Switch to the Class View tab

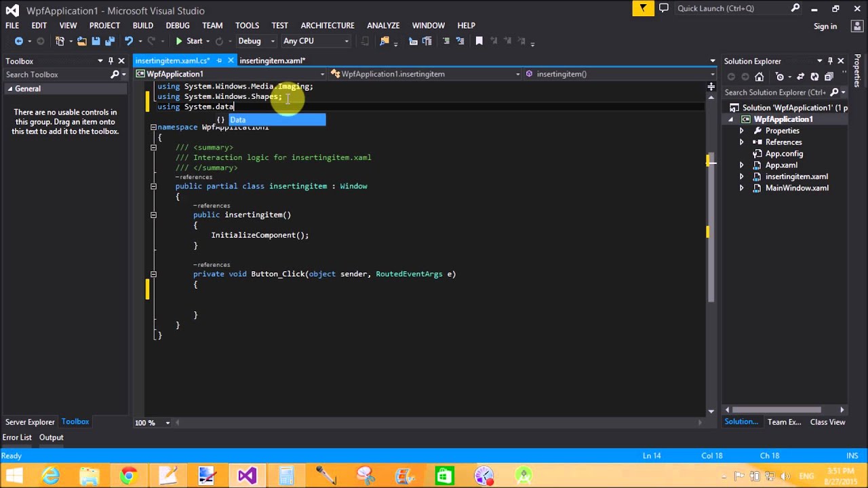pyautogui.click(x=827, y=422)
